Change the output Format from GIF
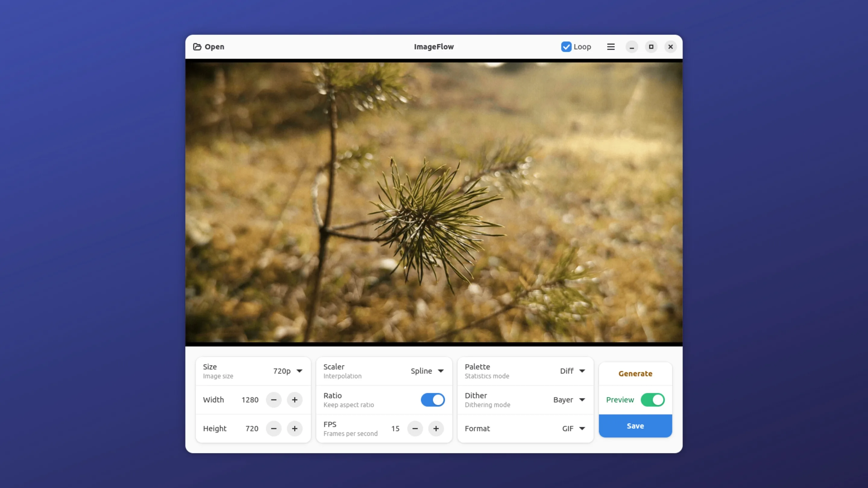This screenshot has height=488, width=868. click(573, 428)
